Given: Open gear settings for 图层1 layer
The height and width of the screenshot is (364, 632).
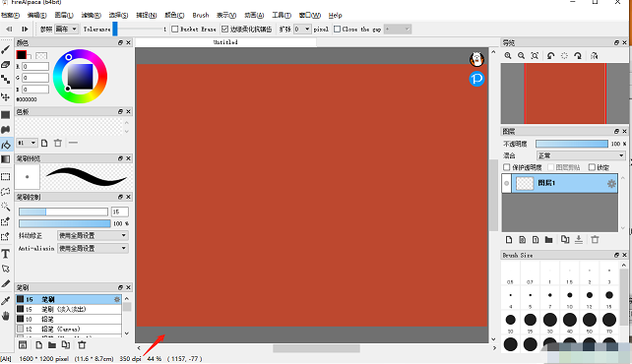Looking at the screenshot, I should 611,184.
